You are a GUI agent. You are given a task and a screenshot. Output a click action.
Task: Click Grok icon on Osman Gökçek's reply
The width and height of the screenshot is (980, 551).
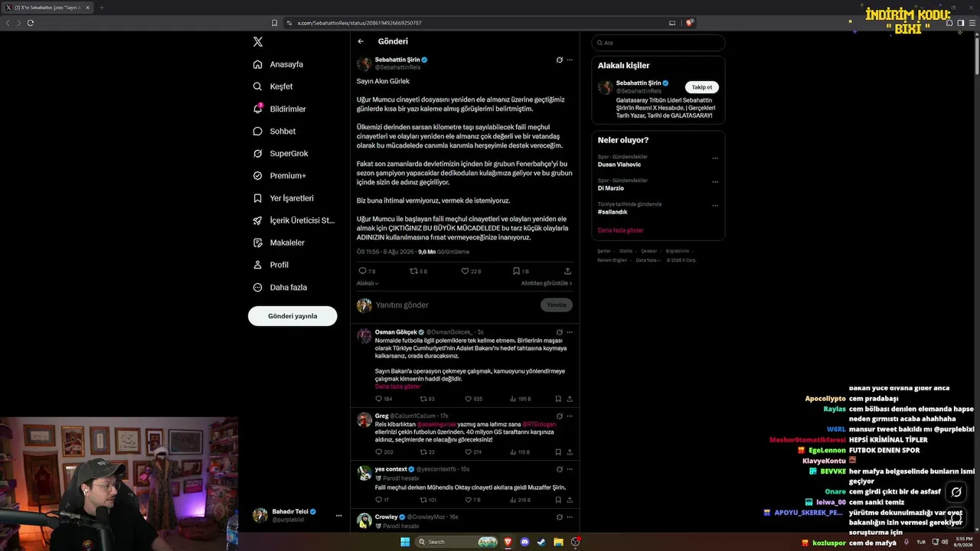tap(560, 332)
